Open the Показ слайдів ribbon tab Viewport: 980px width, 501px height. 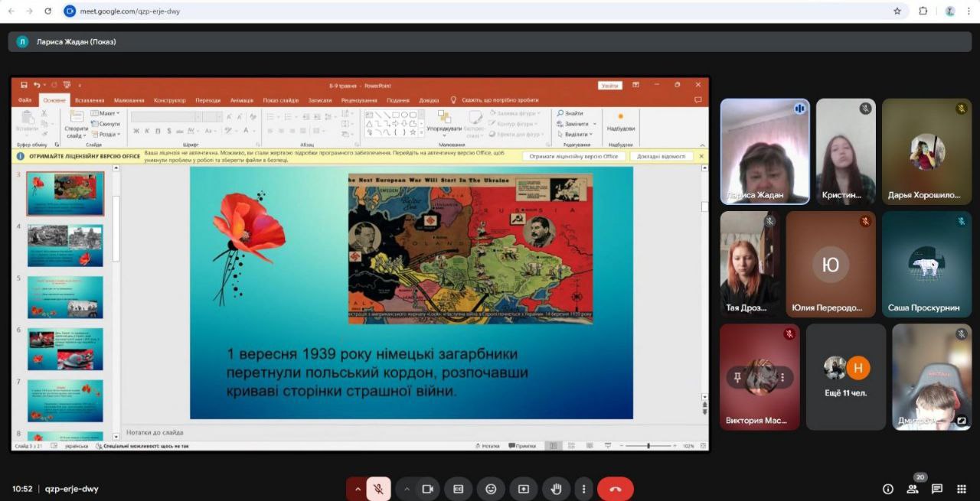[281, 100]
